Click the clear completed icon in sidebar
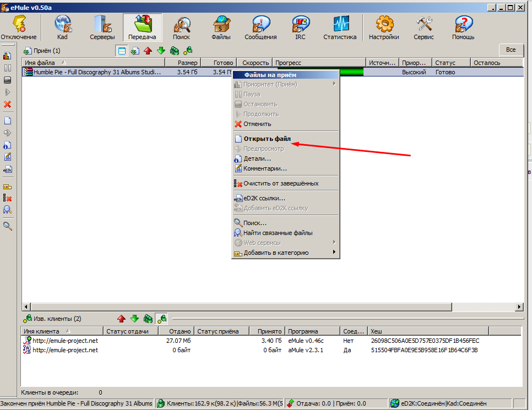This screenshot has width=532, height=410. [7, 198]
